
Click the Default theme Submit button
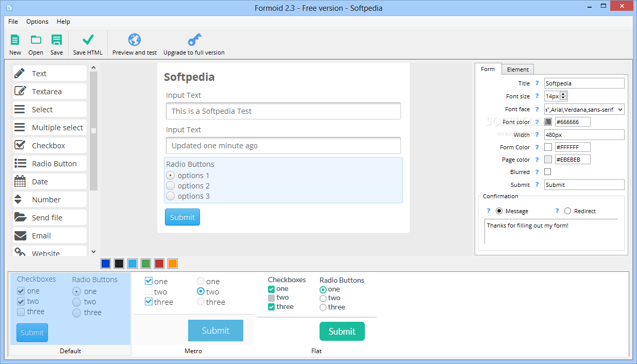pyautogui.click(x=32, y=333)
